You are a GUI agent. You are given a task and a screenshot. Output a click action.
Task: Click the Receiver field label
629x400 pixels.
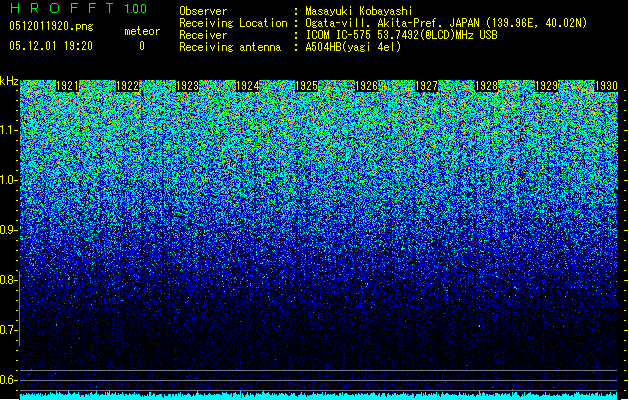coord(203,35)
